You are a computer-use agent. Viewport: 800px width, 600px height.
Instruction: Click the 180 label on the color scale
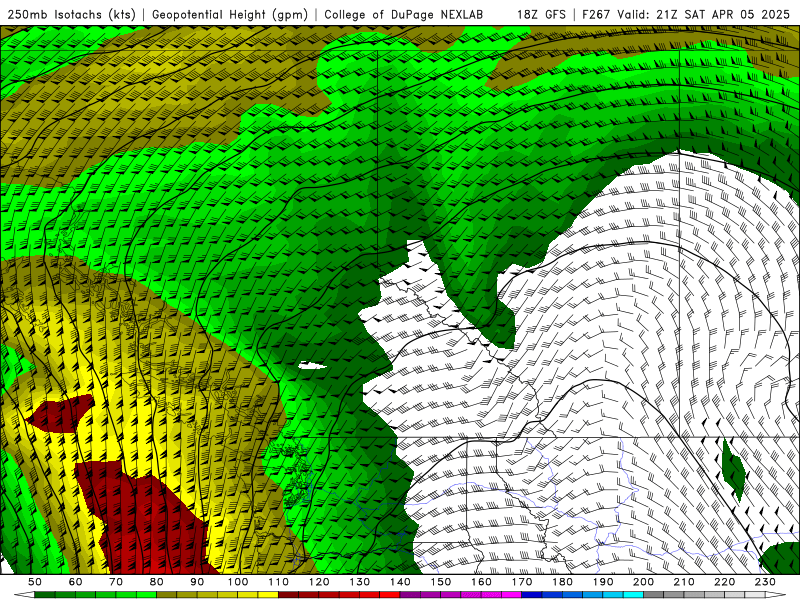pyautogui.click(x=562, y=582)
